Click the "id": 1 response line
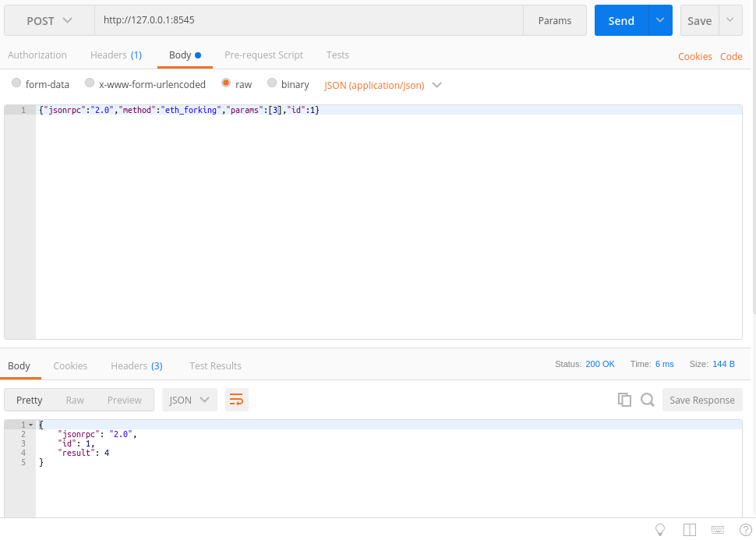Screen dimensions: 756x540 tap(76, 443)
